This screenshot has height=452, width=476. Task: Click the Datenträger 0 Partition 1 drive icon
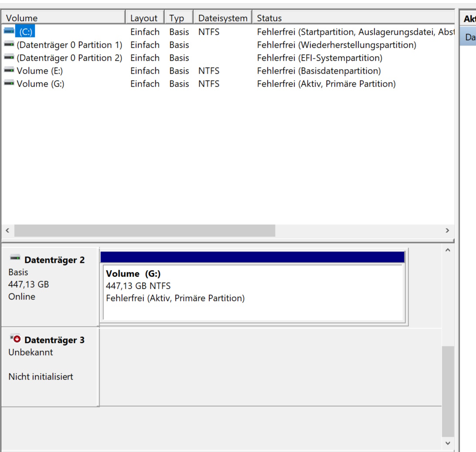tap(9, 44)
